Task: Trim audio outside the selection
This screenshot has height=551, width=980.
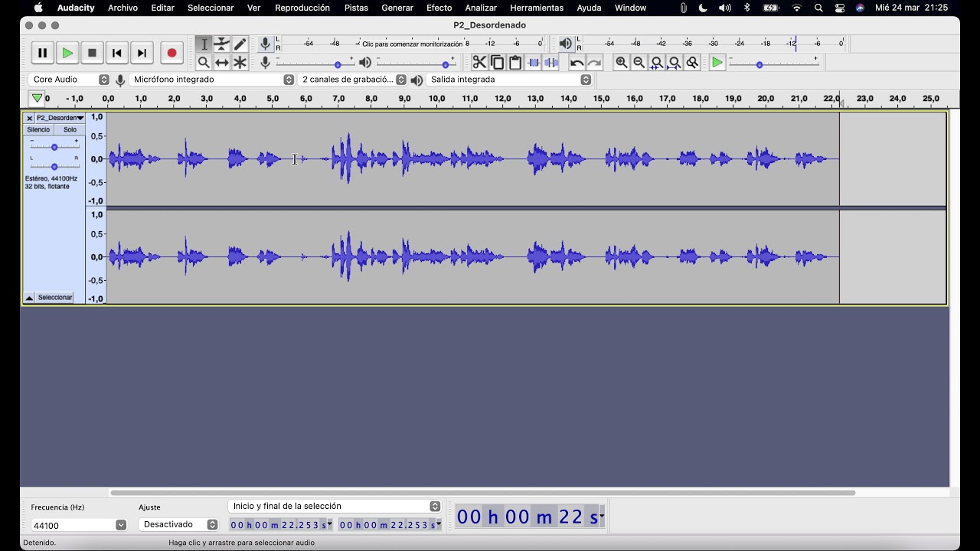Action: pyautogui.click(x=534, y=63)
